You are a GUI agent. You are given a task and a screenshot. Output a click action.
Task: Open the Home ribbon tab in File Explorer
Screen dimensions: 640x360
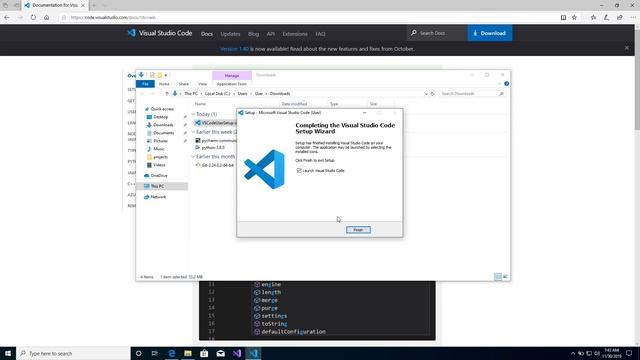pos(164,84)
